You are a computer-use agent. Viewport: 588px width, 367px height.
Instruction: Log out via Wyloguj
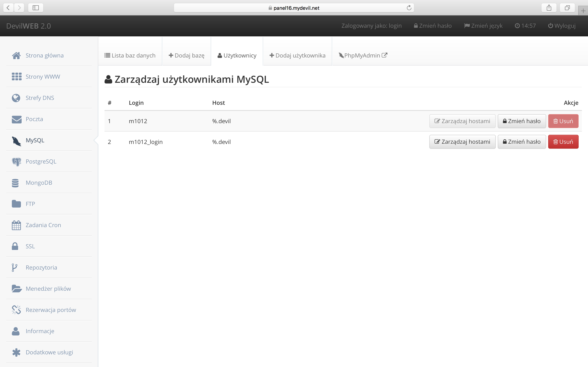[561, 25]
